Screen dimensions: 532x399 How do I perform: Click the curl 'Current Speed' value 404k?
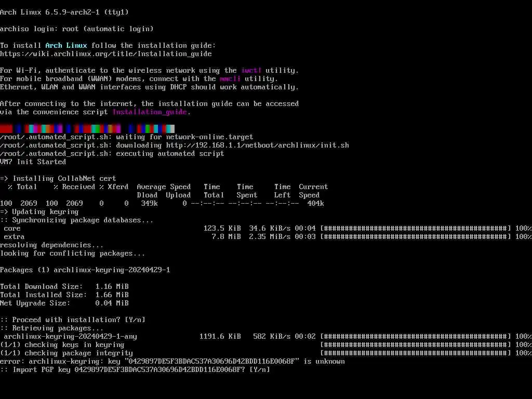[315, 204]
